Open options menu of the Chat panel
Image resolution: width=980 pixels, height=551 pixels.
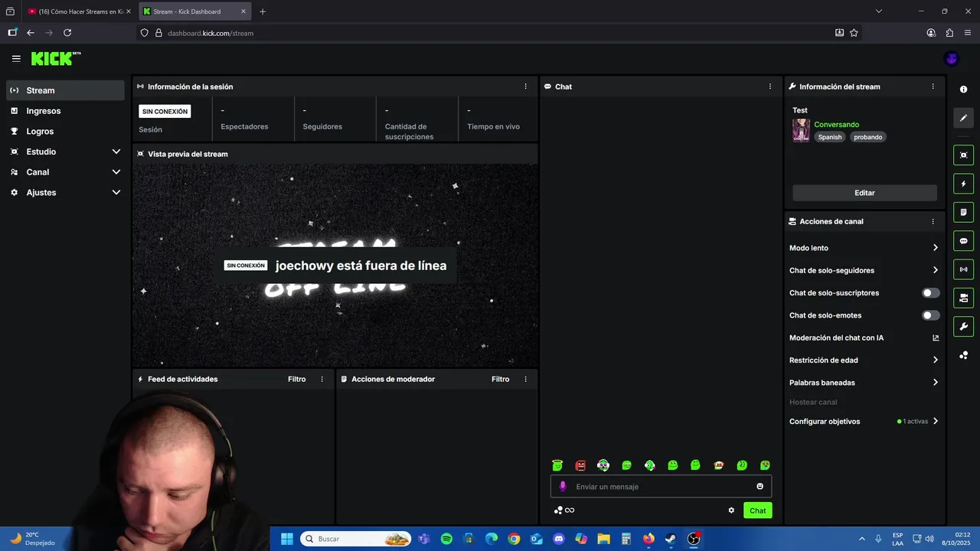coord(770,86)
